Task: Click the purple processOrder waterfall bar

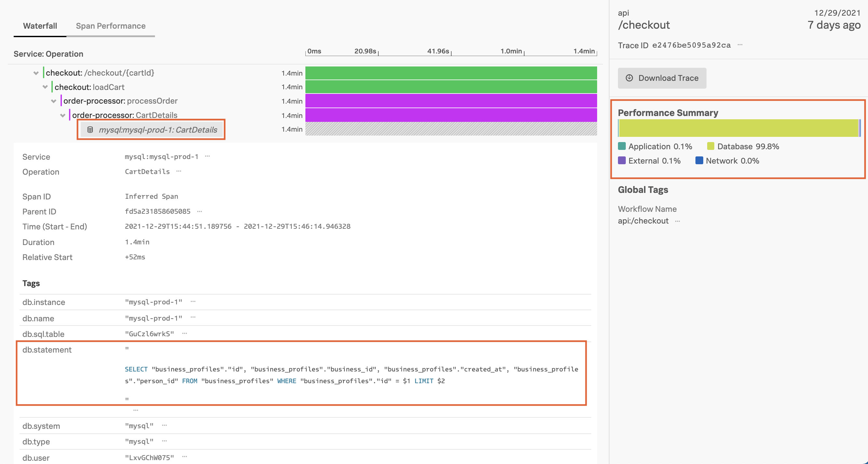Action: pyautogui.click(x=451, y=101)
